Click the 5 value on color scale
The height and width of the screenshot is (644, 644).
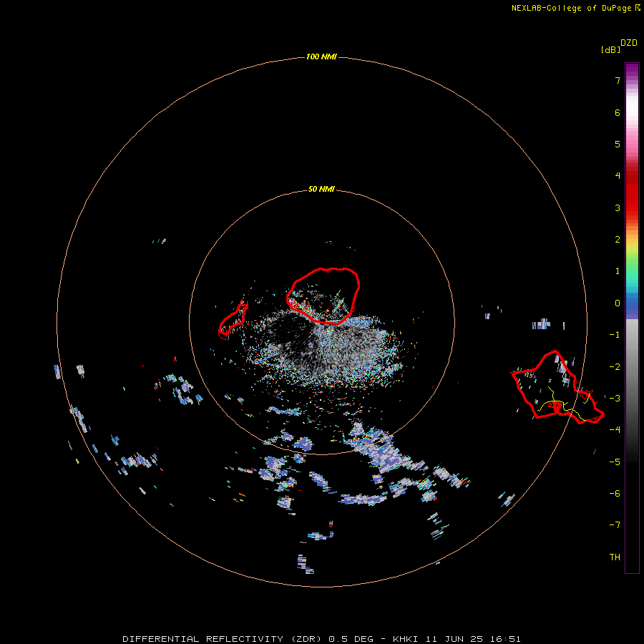click(x=618, y=144)
